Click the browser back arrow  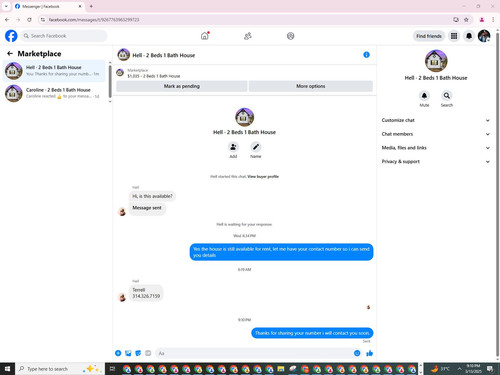point(7,20)
